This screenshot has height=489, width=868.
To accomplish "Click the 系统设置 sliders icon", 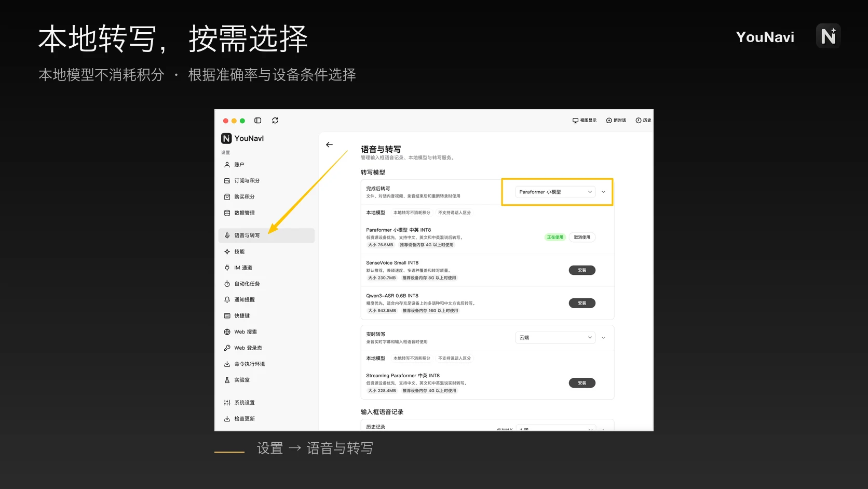I will coord(227,403).
